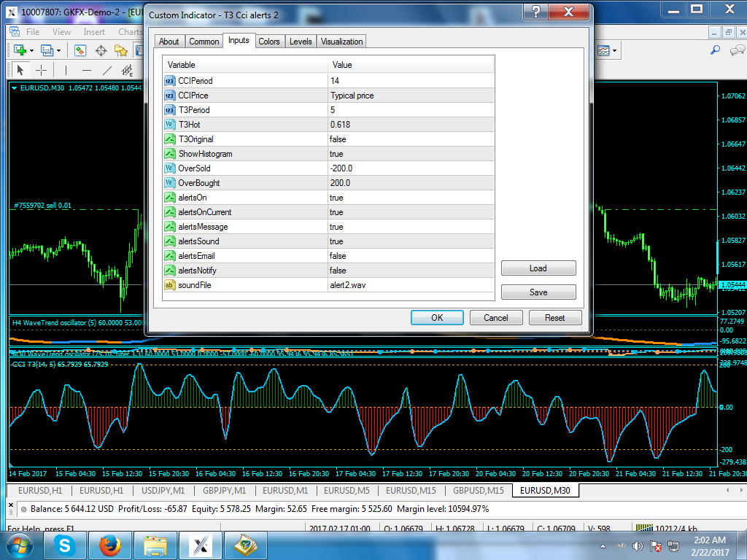747x560 pixels.
Task: Click the Reset button
Action: coord(555,318)
